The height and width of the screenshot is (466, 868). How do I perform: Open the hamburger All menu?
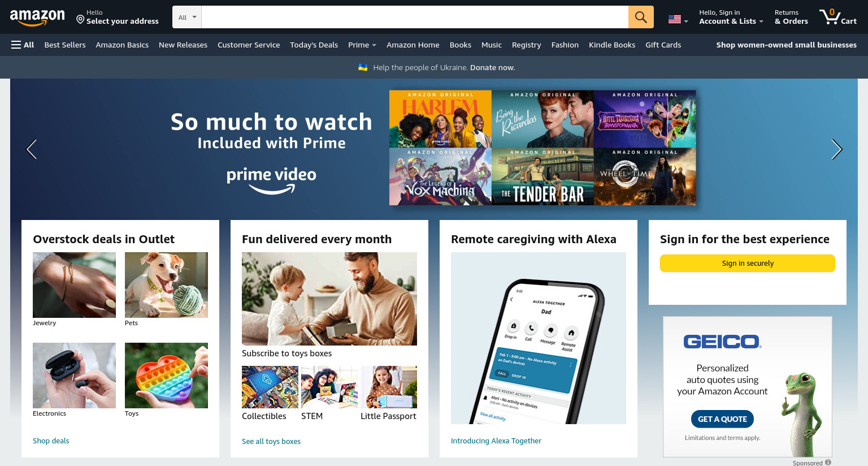[23, 45]
